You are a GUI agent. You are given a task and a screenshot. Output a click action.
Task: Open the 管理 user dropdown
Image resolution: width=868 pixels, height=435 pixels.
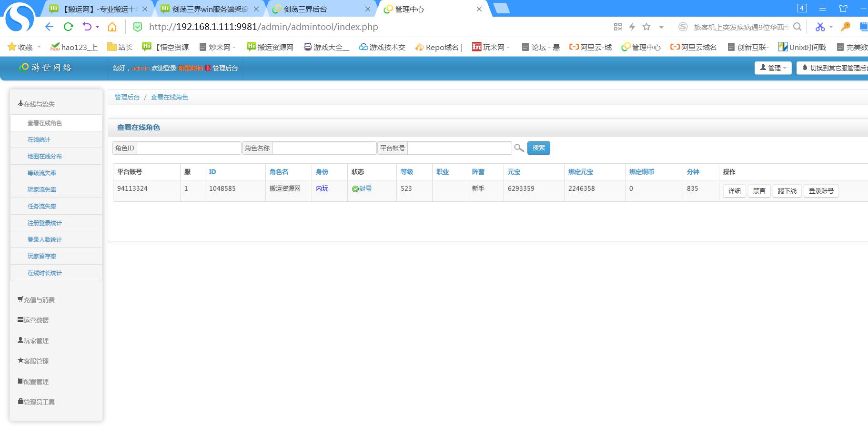773,68
